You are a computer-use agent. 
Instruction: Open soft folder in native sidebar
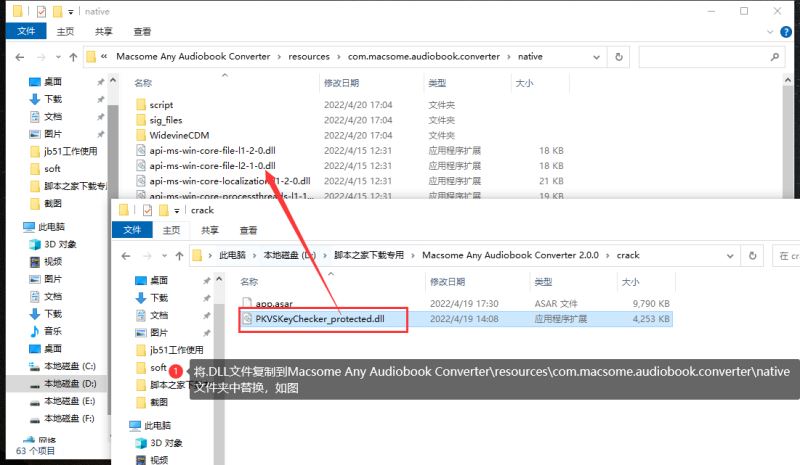[52, 168]
